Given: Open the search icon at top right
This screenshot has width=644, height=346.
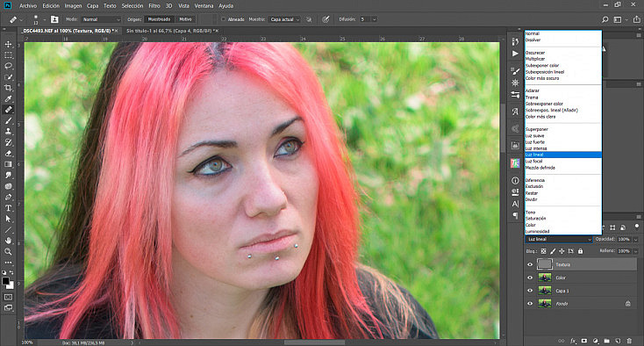Looking at the screenshot, I should pyautogui.click(x=605, y=19).
